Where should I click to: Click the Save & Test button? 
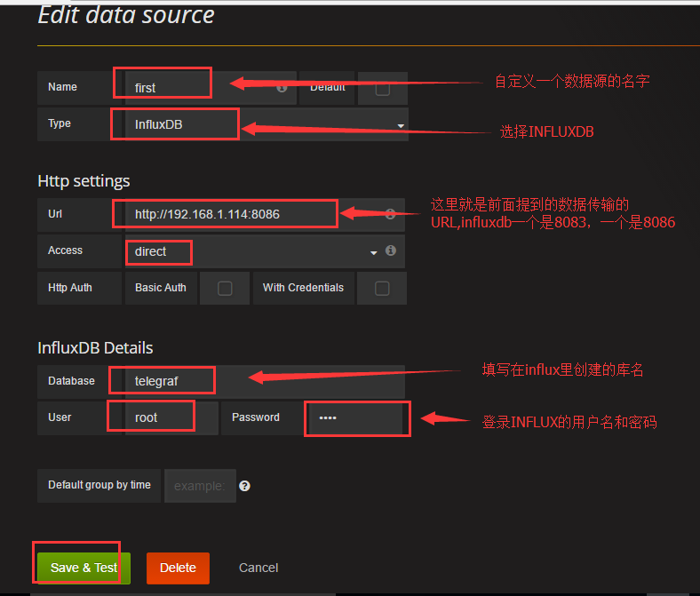(x=84, y=568)
